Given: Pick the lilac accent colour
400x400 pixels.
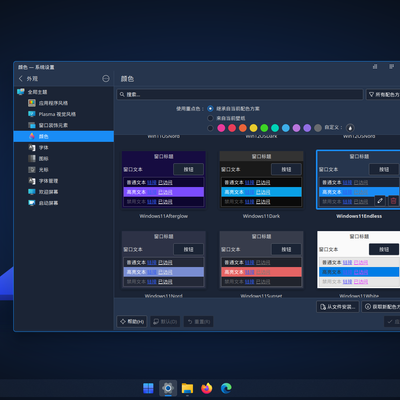Looking at the screenshot, I should pyautogui.click(x=296, y=128).
